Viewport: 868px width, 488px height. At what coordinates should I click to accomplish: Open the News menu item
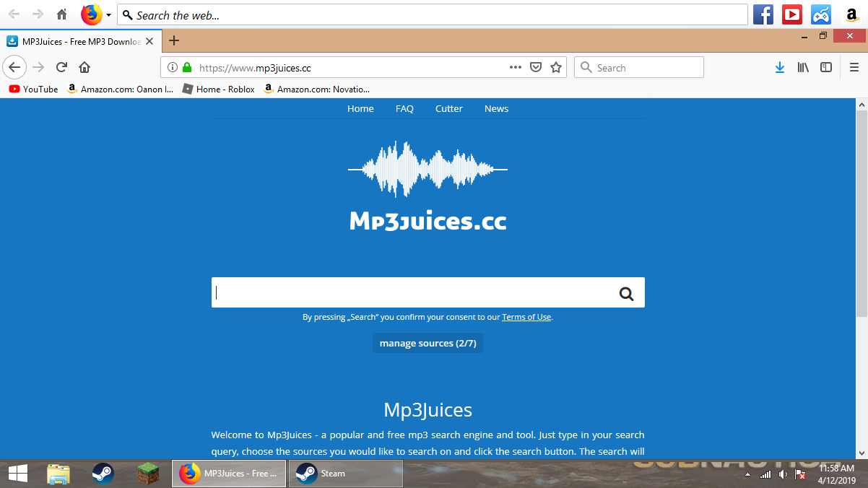[496, 108]
